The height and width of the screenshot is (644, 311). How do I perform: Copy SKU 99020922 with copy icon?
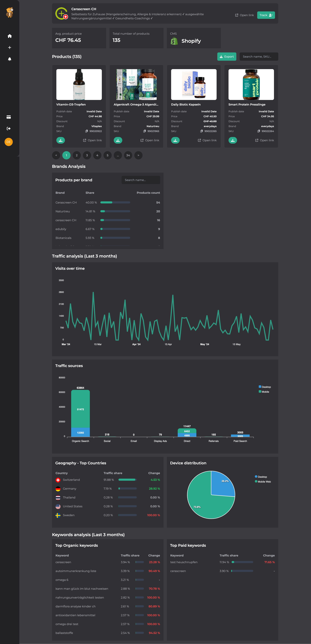[x=86, y=131]
